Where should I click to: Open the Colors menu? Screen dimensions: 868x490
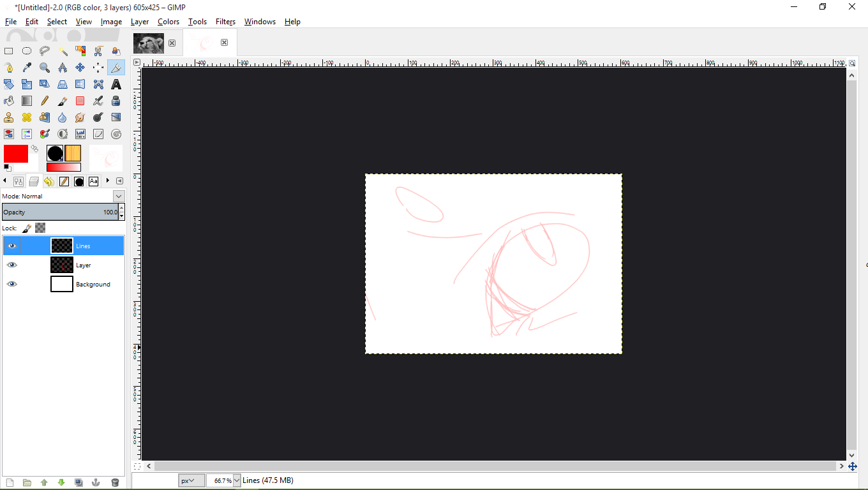(168, 21)
